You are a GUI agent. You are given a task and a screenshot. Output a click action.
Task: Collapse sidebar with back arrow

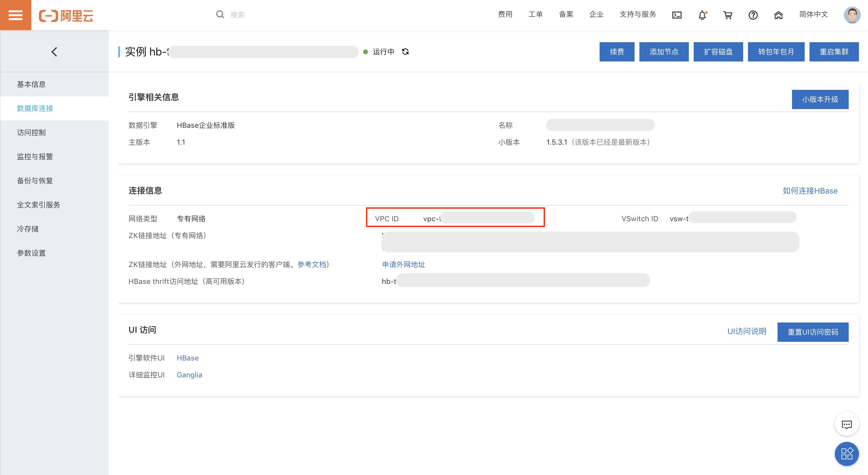pyautogui.click(x=54, y=52)
